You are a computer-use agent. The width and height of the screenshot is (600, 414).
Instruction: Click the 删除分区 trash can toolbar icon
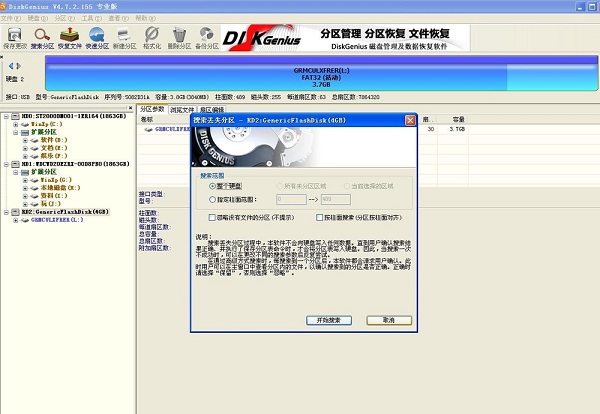point(179,38)
